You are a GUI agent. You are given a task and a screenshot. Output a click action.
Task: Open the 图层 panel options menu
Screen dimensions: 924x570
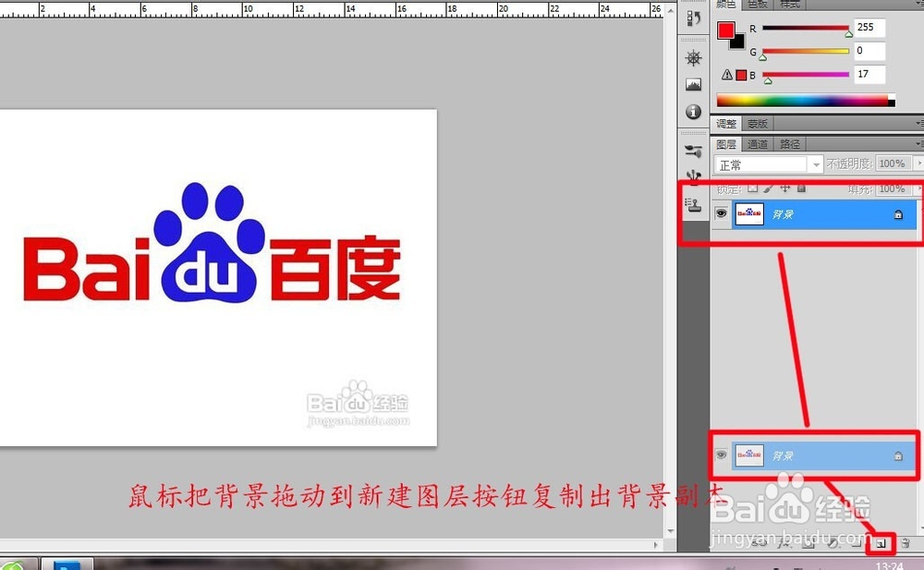(920, 144)
